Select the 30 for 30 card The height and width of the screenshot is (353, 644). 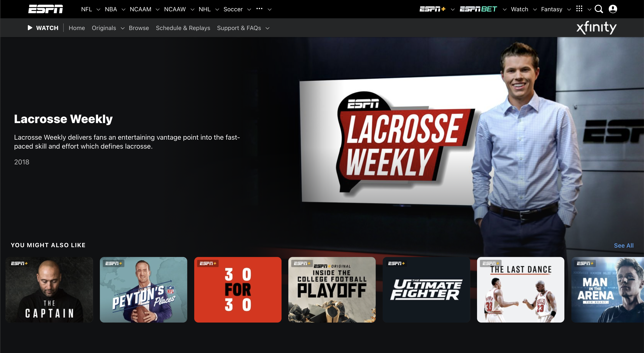(x=237, y=290)
